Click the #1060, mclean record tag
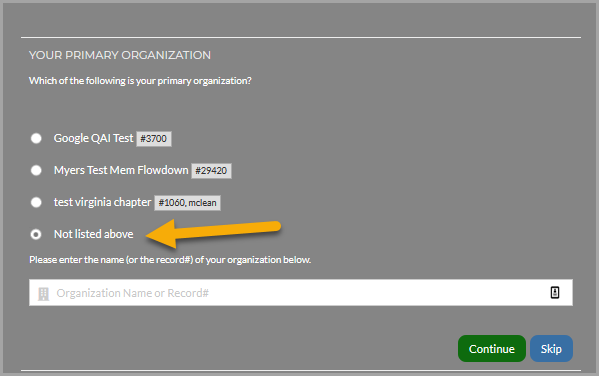The width and height of the screenshot is (599, 376). click(187, 203)
